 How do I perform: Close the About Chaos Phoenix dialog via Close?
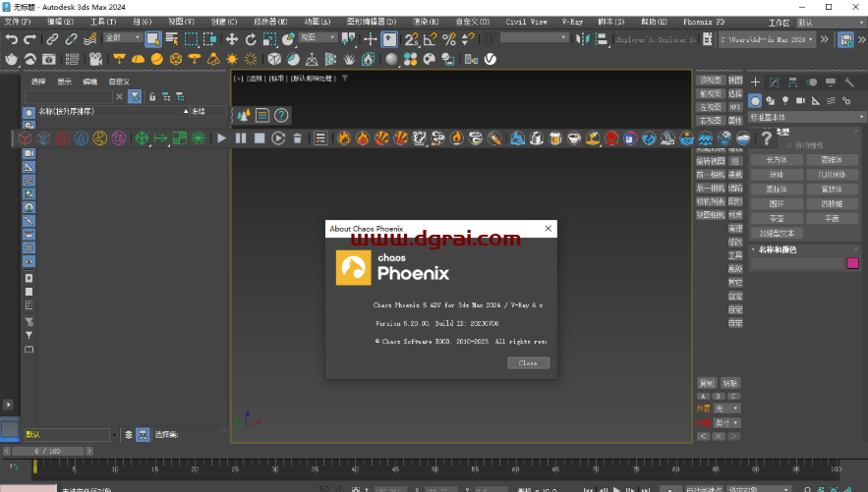click(528, 363)
